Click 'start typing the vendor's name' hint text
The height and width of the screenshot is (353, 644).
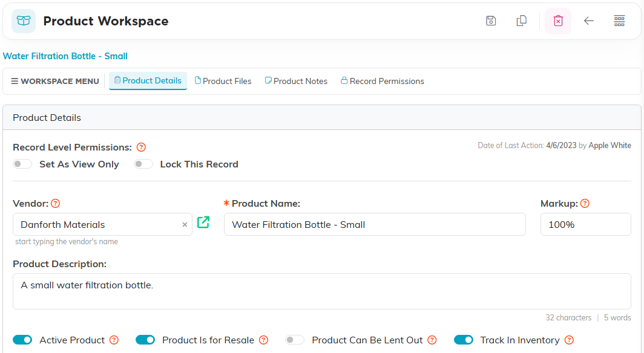[67, 242]
